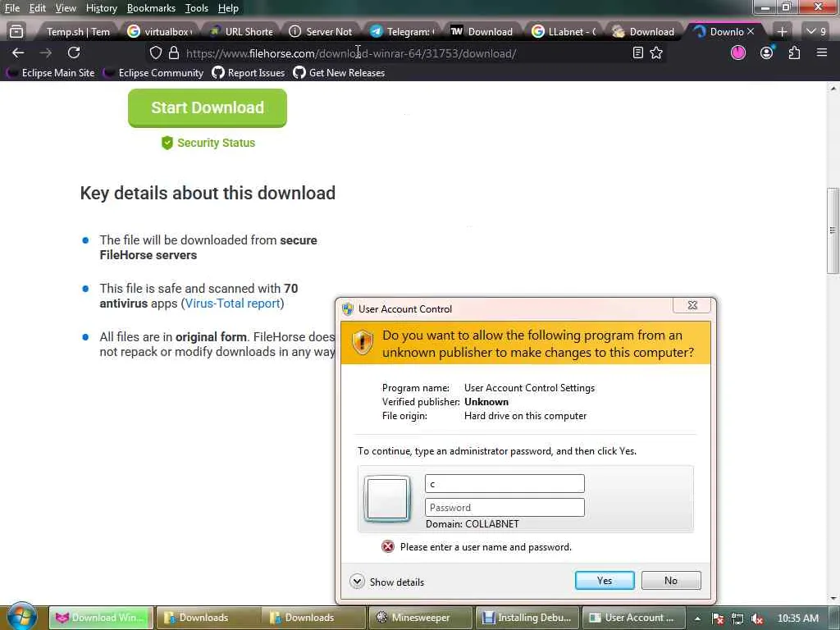Toggle reader view icon in address bar
This screenshot has height=630, width=840.
pos(637,52)
